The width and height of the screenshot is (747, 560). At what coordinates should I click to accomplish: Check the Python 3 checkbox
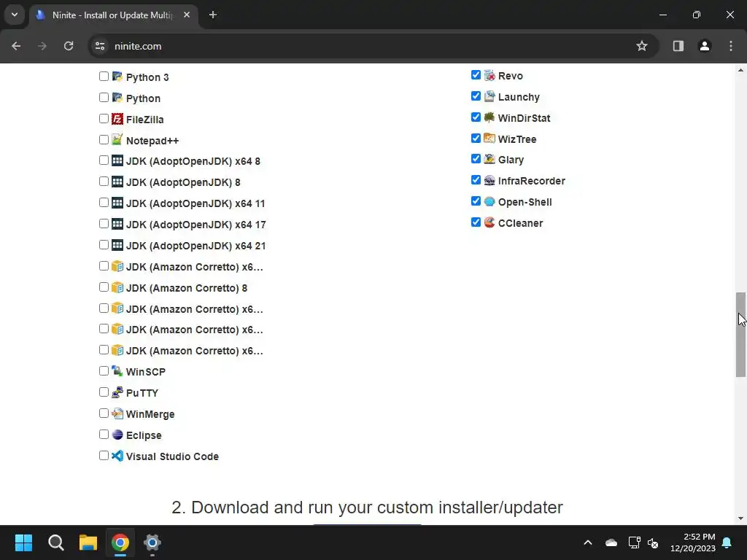coord(104,76)
